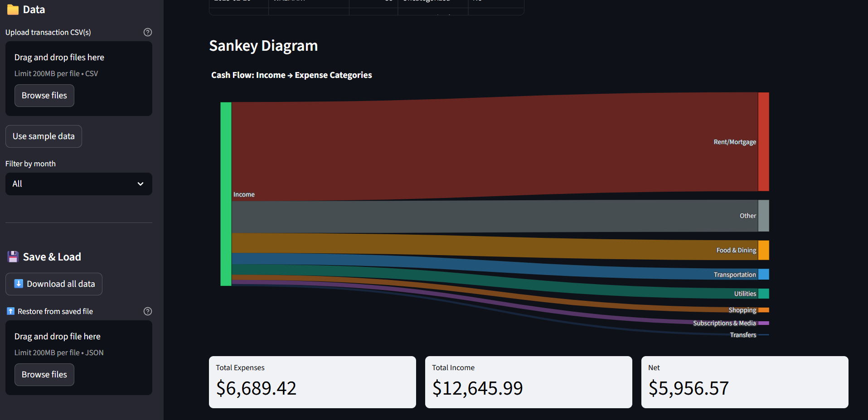Browse files to restore a JSON save
The image size is (868, 420).
click(x=44, y=375)
